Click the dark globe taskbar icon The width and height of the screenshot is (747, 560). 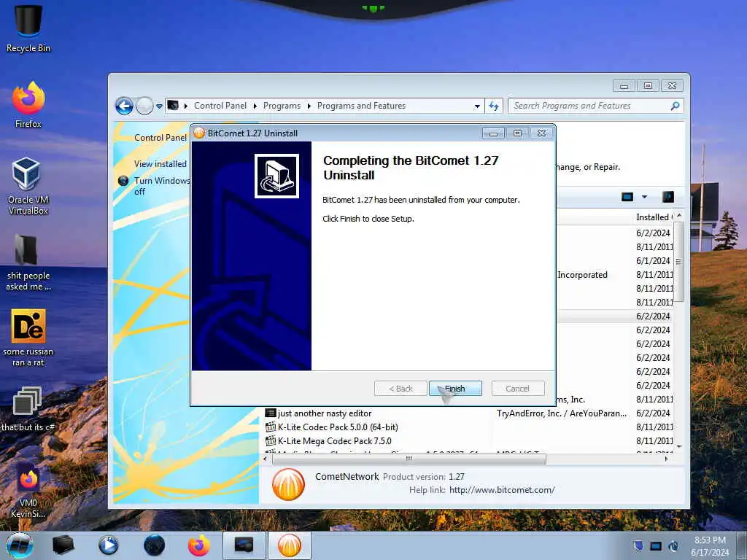tap(154, 545)
